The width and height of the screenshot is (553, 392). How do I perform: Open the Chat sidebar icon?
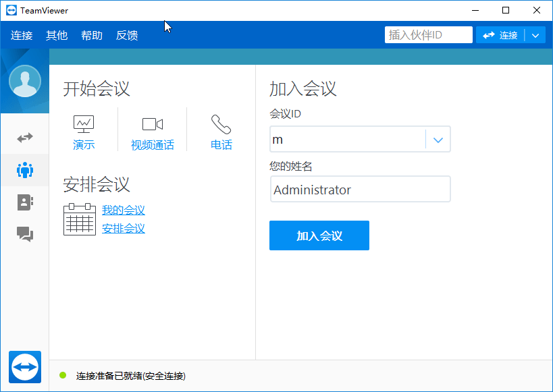pyautogui.click(x=25, y=234)
